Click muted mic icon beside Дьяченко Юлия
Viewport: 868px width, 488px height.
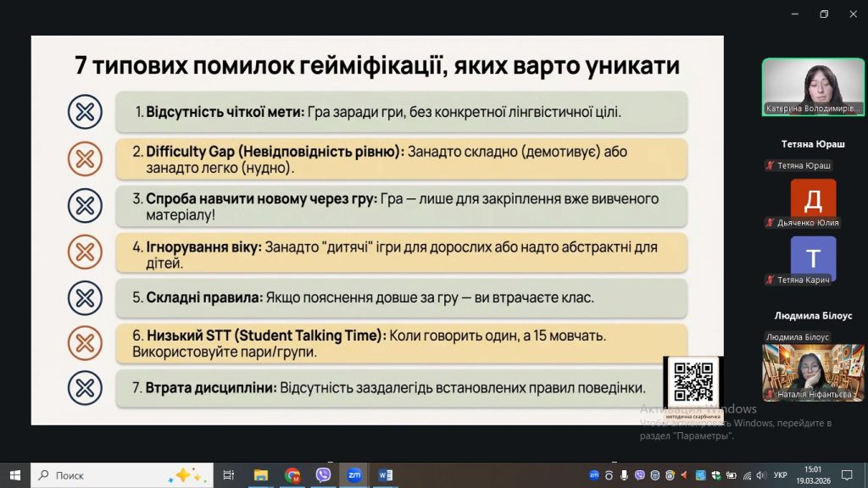point(770,223)
